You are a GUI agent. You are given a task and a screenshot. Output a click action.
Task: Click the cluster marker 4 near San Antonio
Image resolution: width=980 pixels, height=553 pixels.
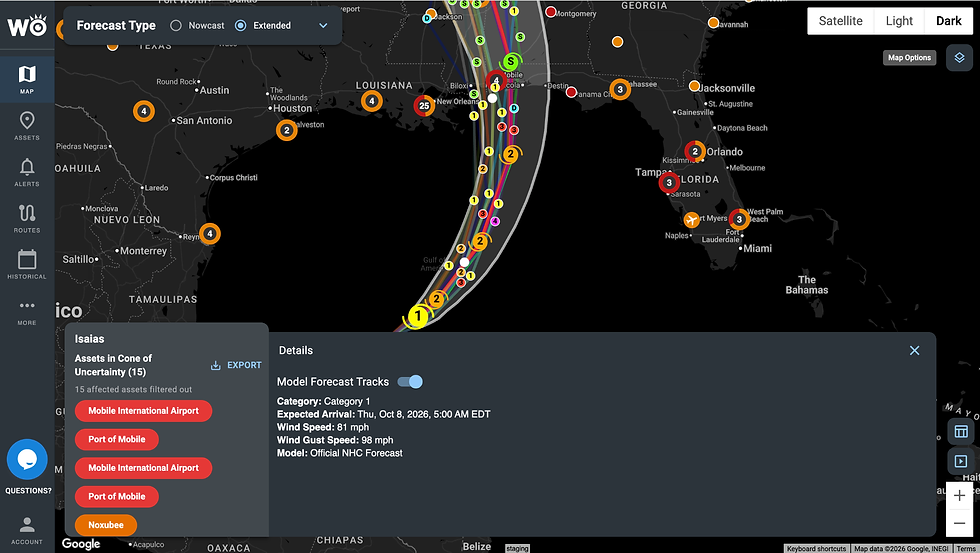pyautogui.click(x=144, y=111)
